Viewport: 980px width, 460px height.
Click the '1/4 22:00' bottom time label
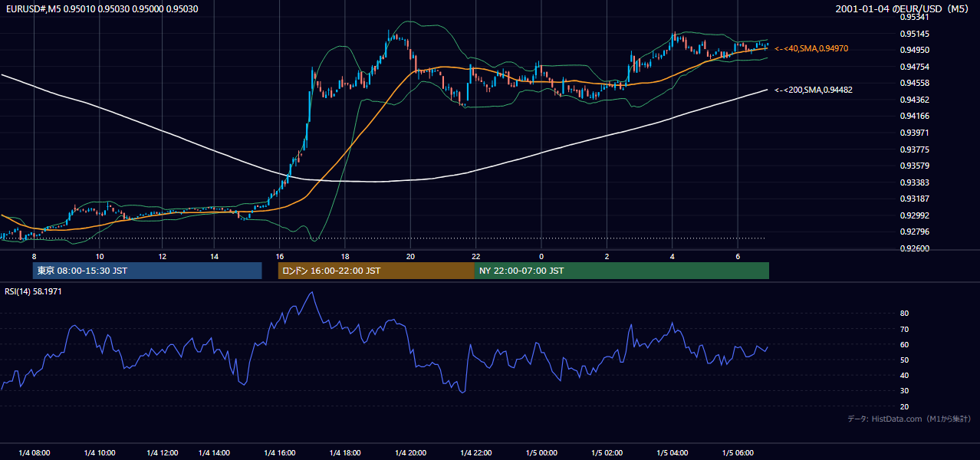(475, 452)
